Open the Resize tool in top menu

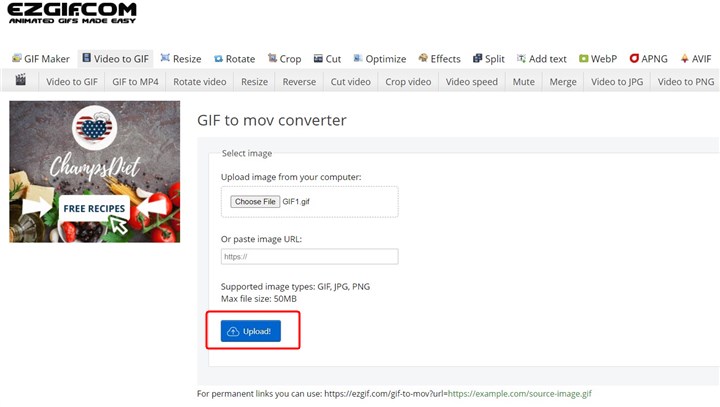point(181,59)
